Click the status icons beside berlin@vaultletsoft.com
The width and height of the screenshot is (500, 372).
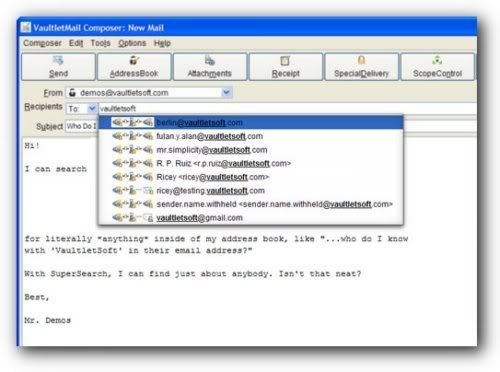[x=132, y=122]
